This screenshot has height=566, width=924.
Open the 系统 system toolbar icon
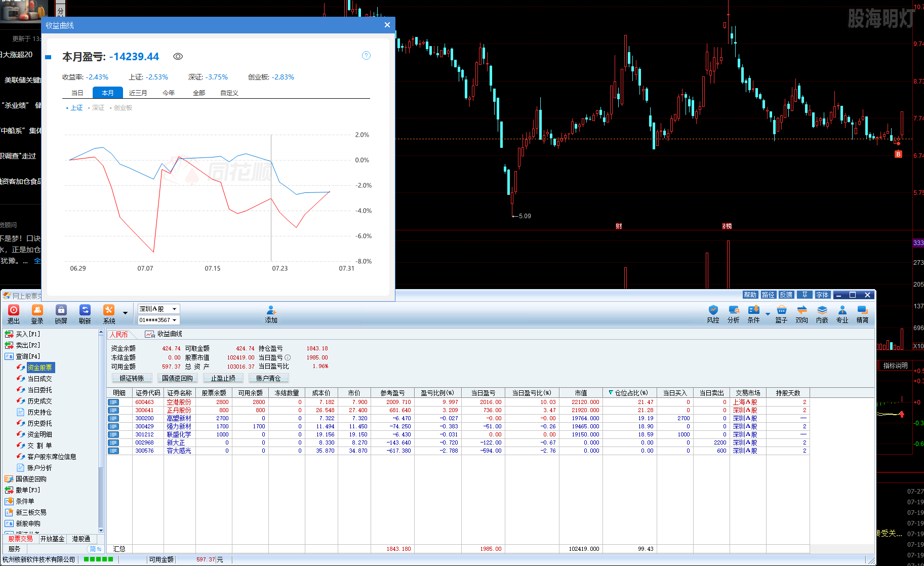click(109, 314)
